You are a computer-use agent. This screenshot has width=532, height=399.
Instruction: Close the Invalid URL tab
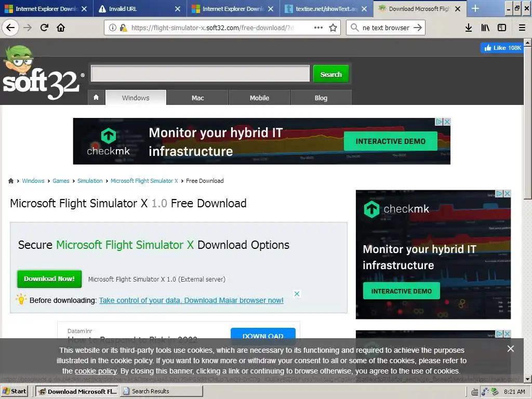click(x=178, y=9)
